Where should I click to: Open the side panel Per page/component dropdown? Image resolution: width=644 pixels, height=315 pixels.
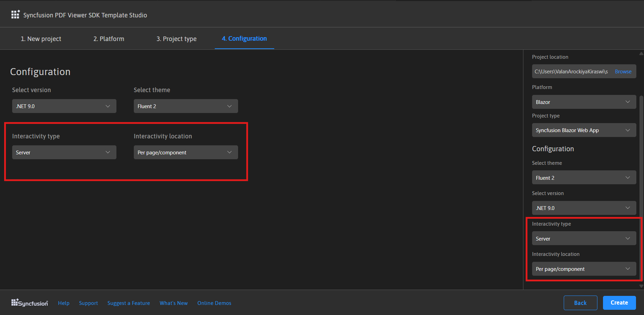coord(584,269)
